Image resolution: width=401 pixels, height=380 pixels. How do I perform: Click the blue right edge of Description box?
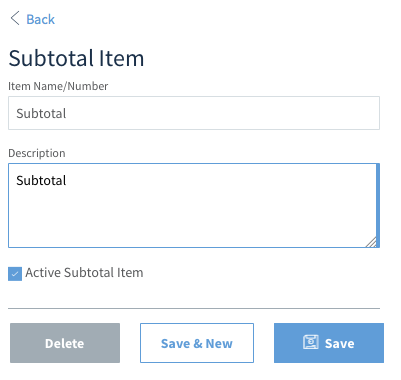[x=378, y=205]
